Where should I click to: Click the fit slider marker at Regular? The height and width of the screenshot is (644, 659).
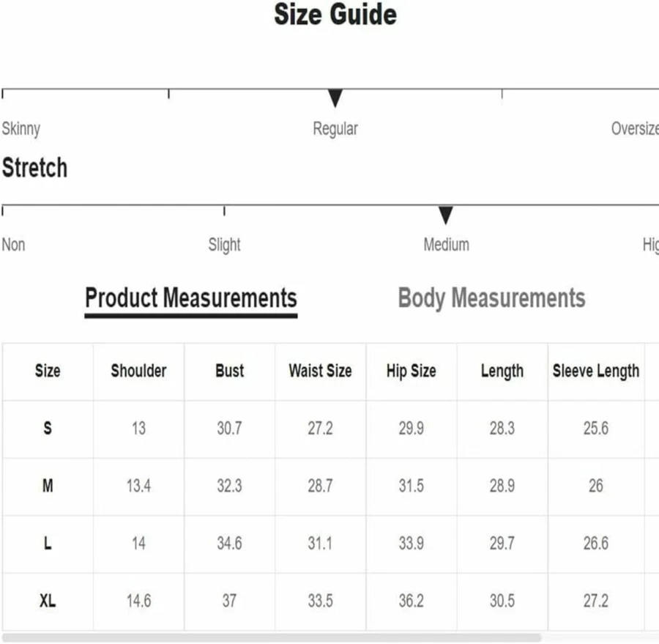tap(335, 98)
